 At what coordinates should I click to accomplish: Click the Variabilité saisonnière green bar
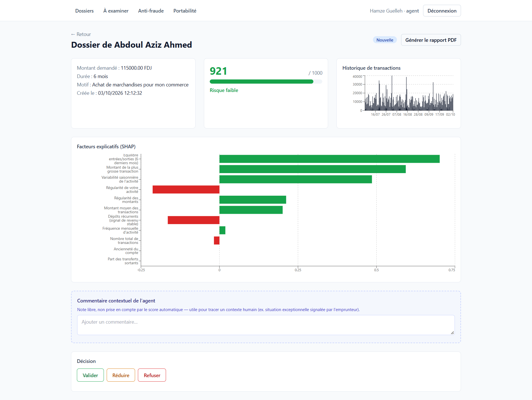(x=296, y=179)
